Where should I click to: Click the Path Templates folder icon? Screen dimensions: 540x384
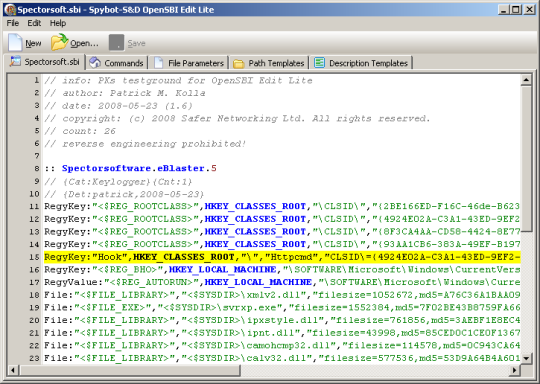239,63
